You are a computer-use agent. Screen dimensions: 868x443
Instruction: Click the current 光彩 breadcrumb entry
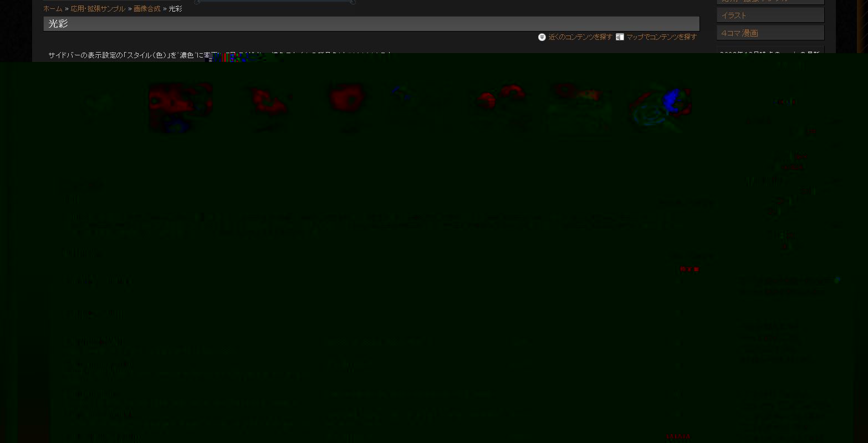pos(175,9)
